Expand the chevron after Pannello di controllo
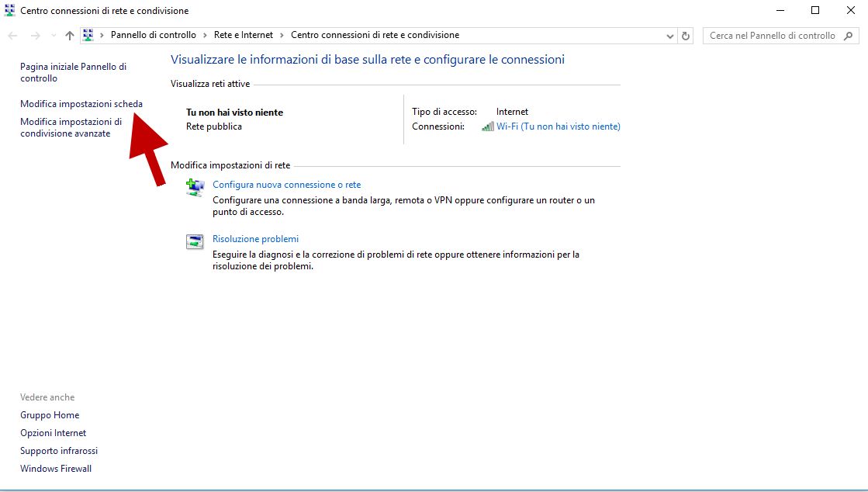This screenshot has height=492, width=868. 206,35
